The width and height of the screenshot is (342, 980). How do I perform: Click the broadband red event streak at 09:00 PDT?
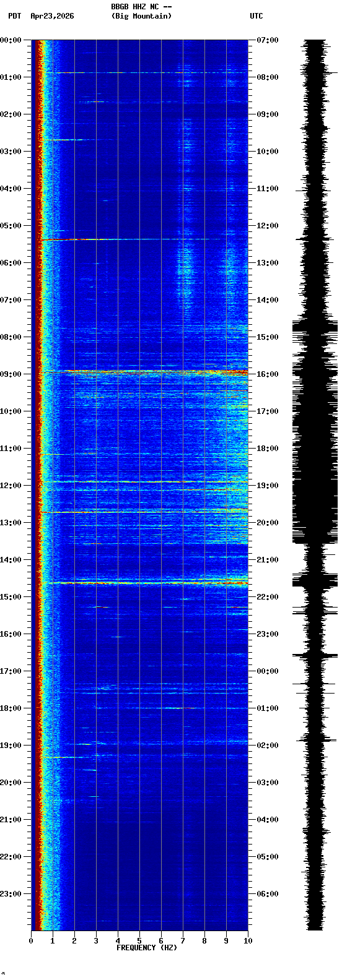point(143,372)
